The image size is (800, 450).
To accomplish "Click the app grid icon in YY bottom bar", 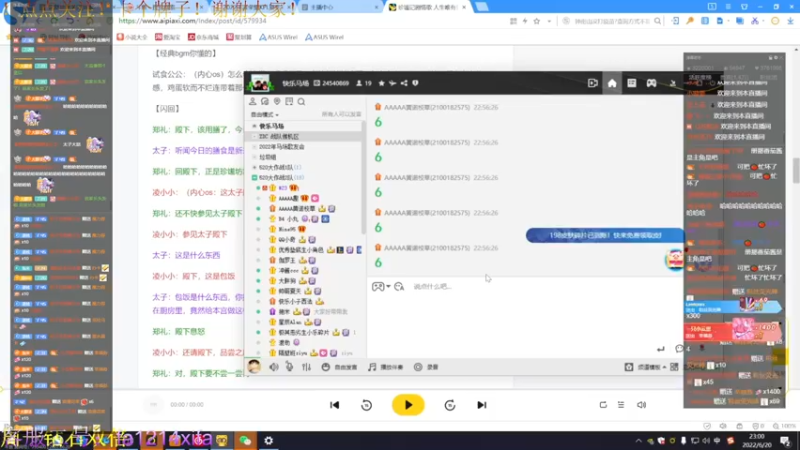I will pyautogui.click(x=674, y=367).
